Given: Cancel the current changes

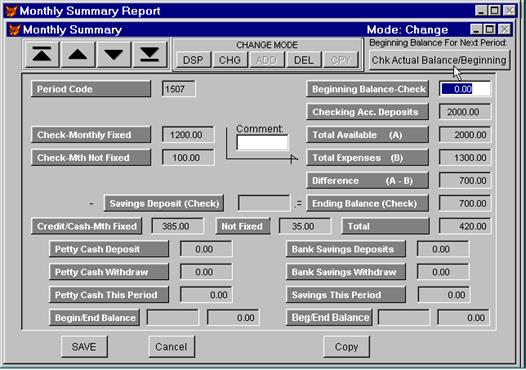Looking at the screenshot, I should 171,347.
